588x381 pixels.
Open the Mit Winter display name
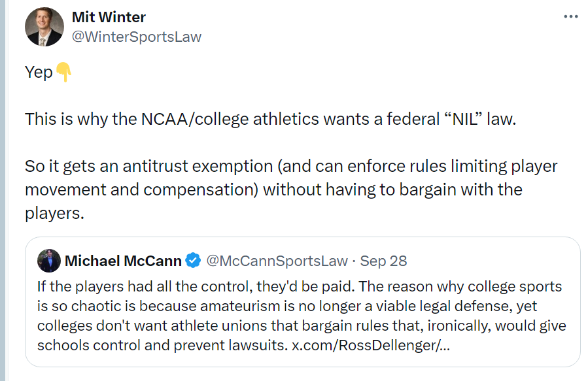pos(109,17)
